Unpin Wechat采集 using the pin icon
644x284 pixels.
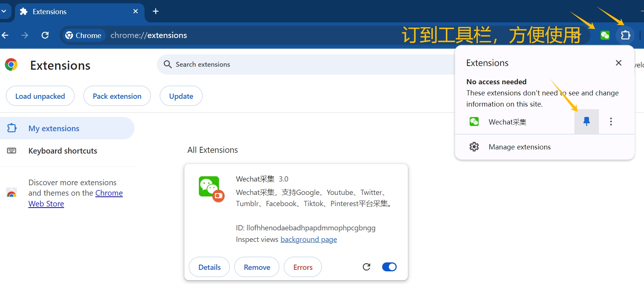(x=587, y=122)
